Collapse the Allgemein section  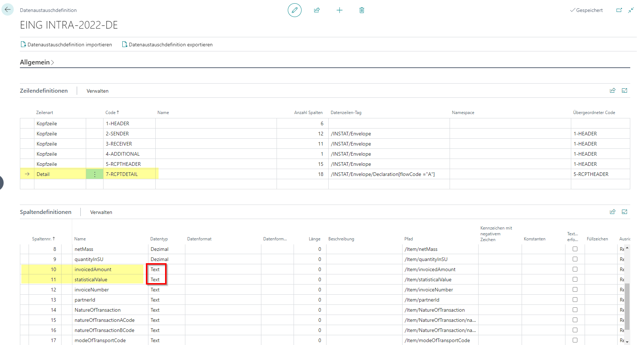pyautogui.click(x=35, y=62)
